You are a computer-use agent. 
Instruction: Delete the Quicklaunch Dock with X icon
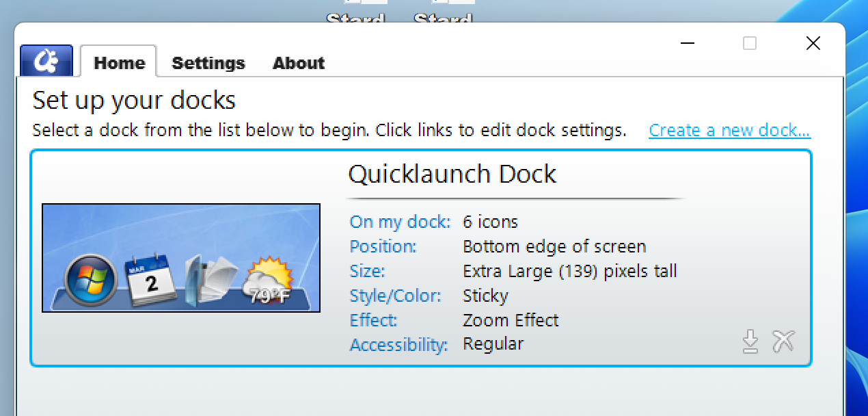(783, 341)
